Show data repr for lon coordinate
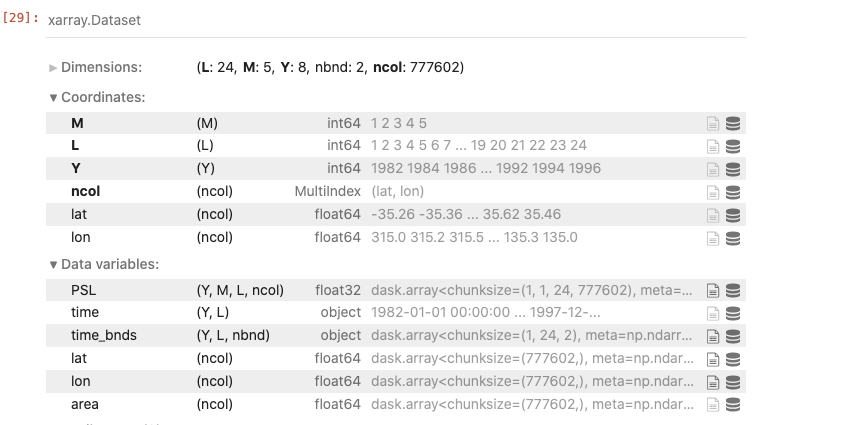Viewport: 845px width, 425px height. [732, 238]
